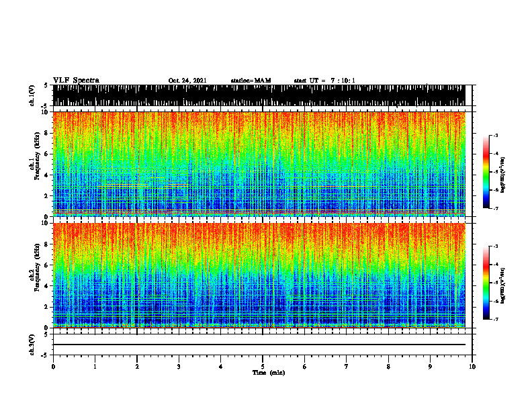Click the log(PSD) unit label beside ch.2 color bar
Screen dimensions: 532x411
[x=503, y=285]
